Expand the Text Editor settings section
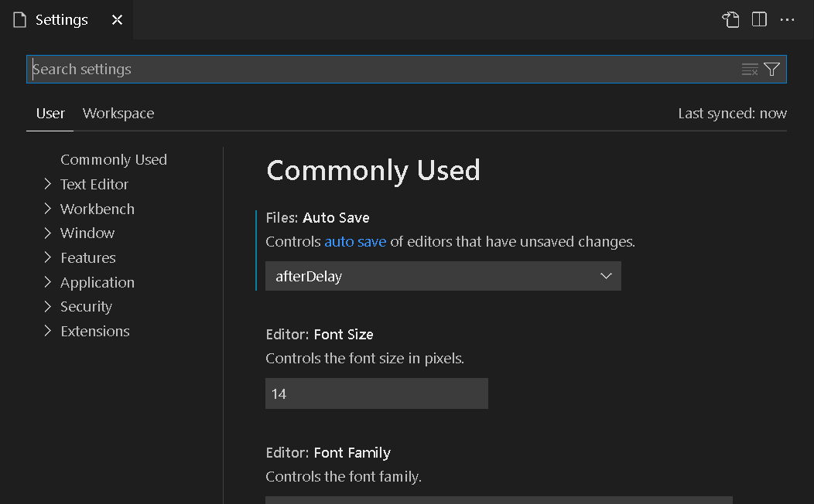The image size is (814, 504). tap(48, 184)
